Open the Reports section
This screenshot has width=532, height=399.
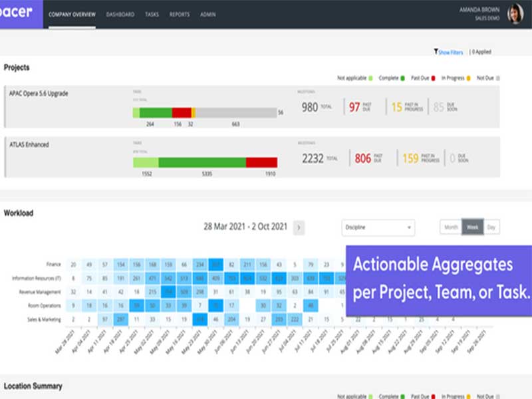180,13
